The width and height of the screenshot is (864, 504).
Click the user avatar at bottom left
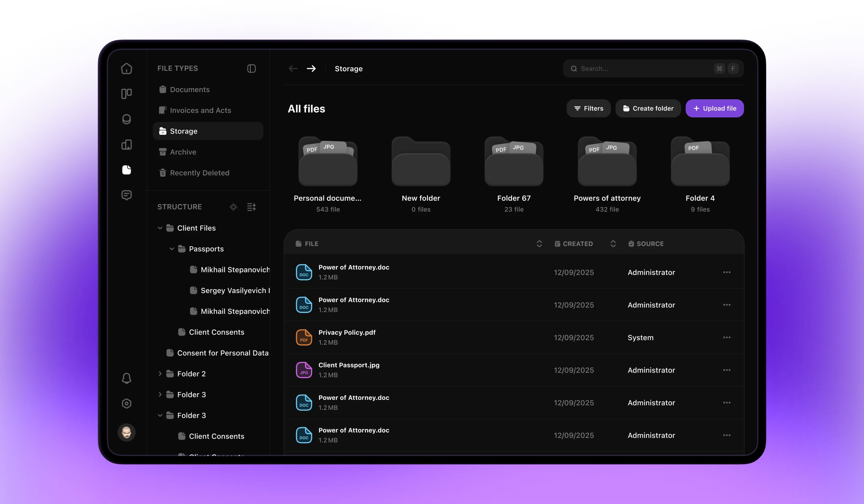127,432
